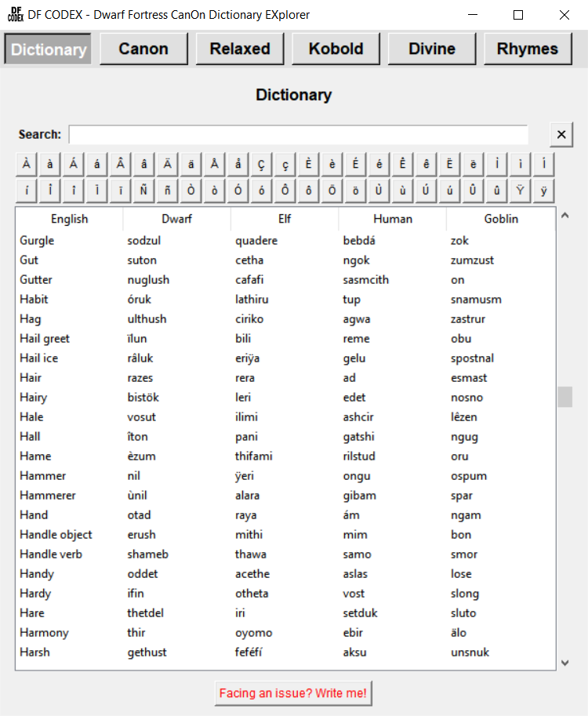Select the 'Hammer' row English cell
The width and height of the screenshot is (588, 716).
(43, 476)
